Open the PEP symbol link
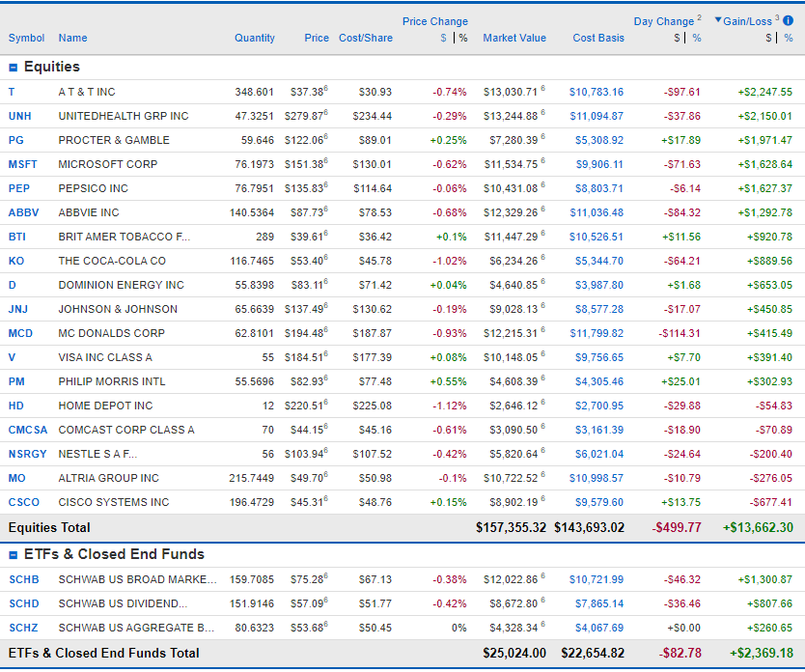Viewport: 805px width, 672px height. click(x=19, y=189)
